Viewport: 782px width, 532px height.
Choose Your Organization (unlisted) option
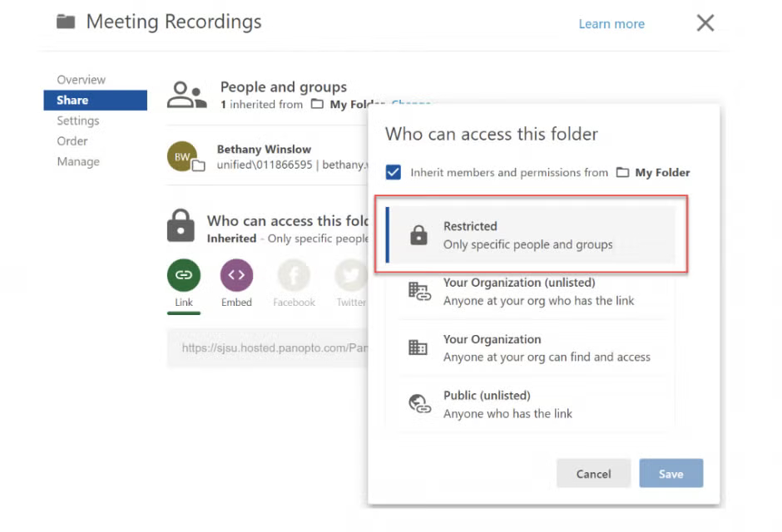pyautogui.click(x=531, y=292)
